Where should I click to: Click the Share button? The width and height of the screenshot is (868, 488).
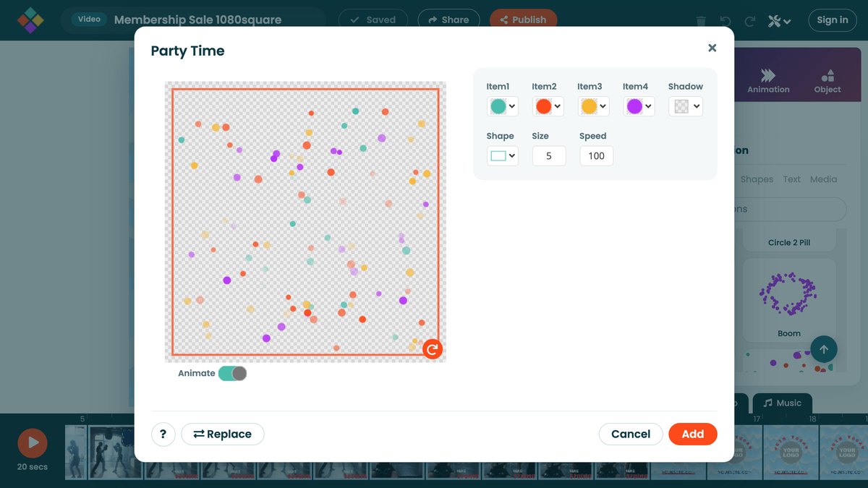pyautogui.click(x=448, y=20)
